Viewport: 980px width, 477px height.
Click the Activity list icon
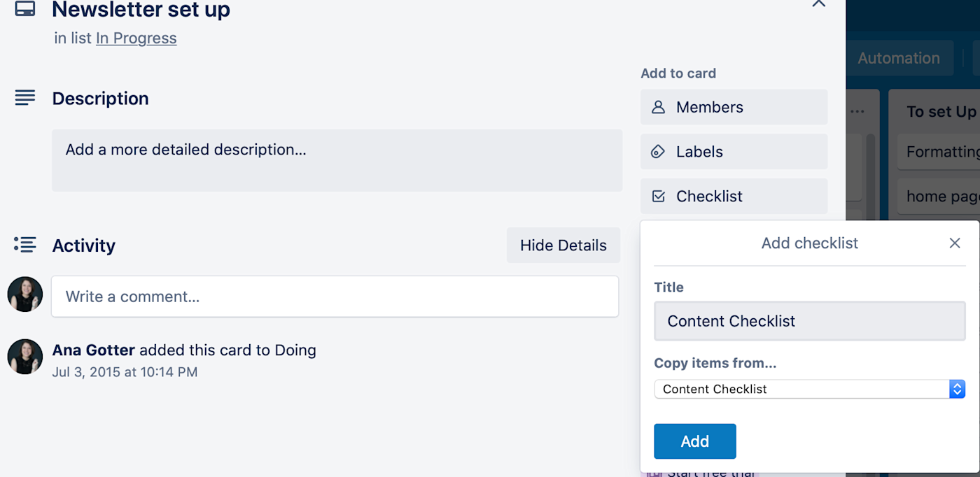point(25,245)
